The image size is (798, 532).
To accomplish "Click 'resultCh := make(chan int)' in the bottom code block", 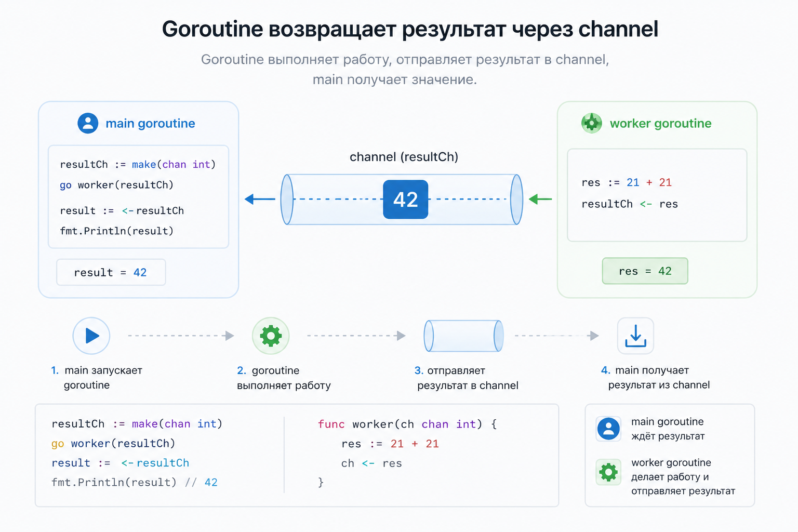I will point(137,424).
